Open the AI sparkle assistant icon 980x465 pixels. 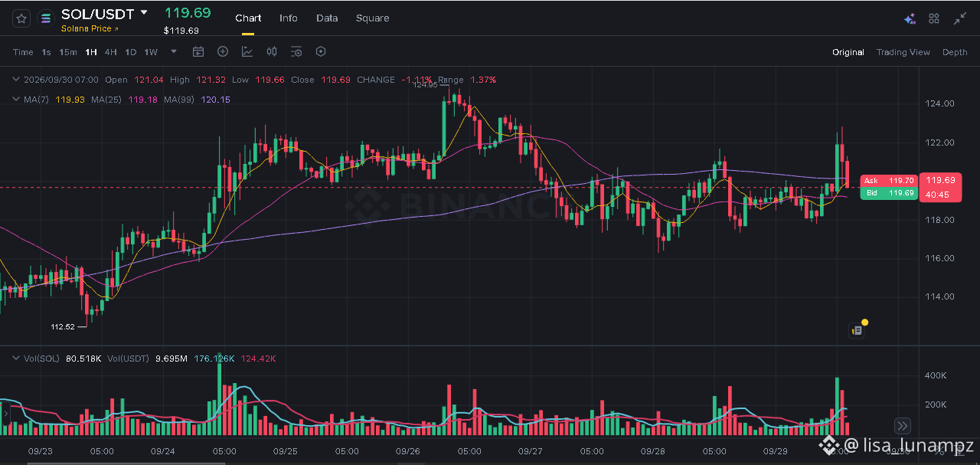[x=910, y=19]
